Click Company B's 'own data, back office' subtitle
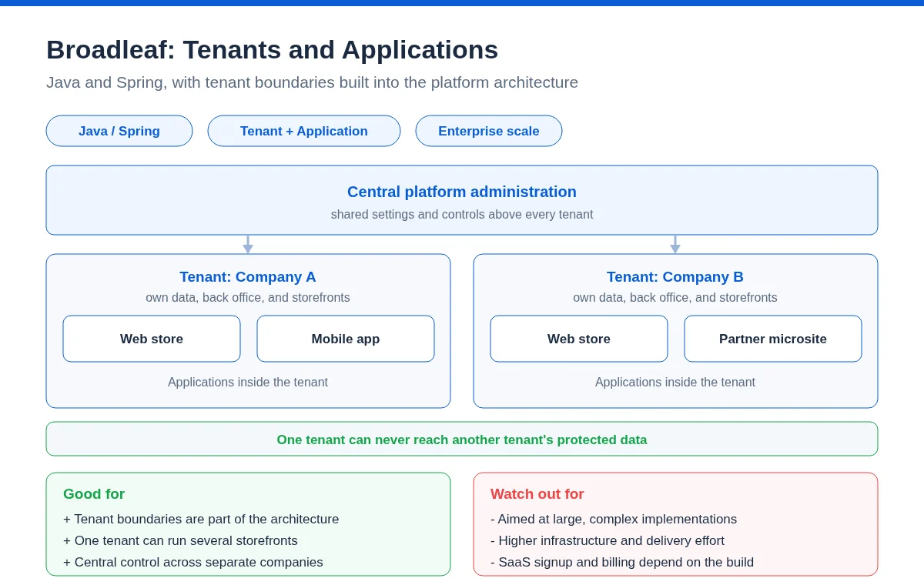This screenshot has height=585, width=924. [x=675, y=297]
